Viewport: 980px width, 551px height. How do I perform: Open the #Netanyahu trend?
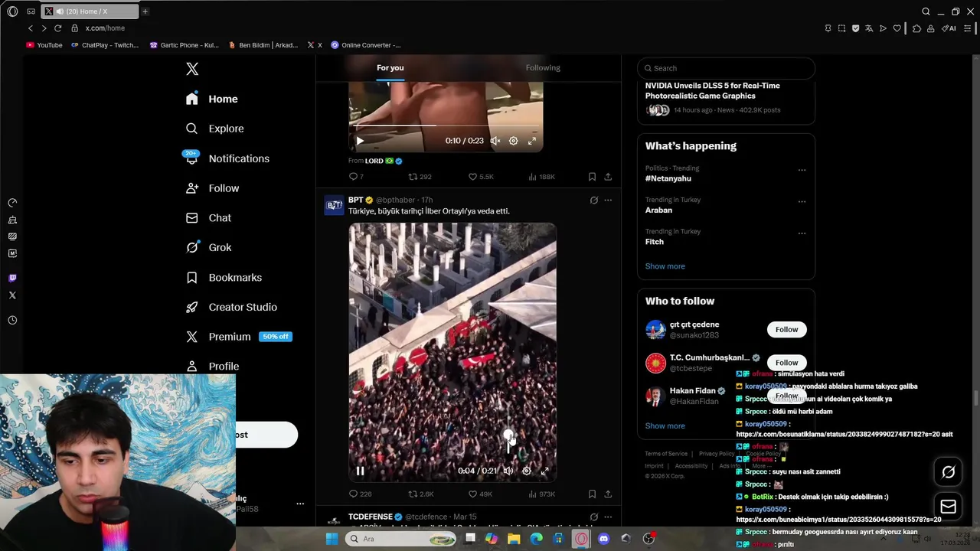668,178
